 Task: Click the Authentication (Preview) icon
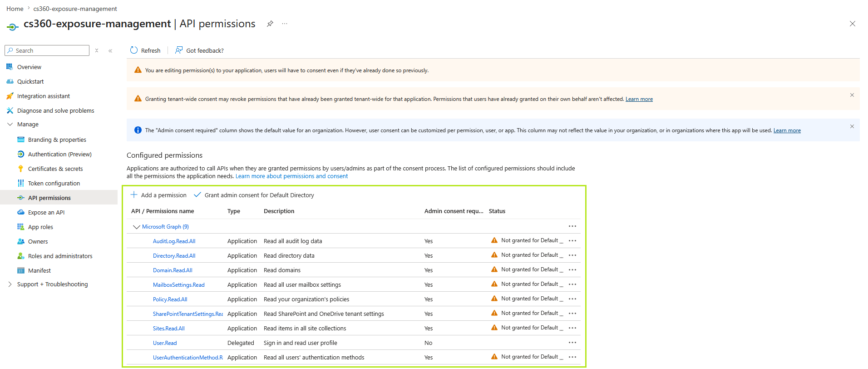point(20,154)
